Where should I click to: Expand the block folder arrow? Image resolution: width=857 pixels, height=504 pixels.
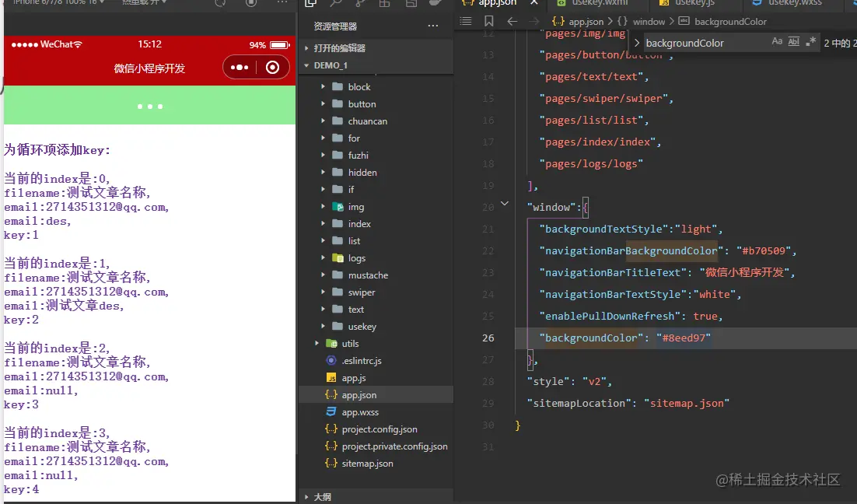click(x=323, y=86)
